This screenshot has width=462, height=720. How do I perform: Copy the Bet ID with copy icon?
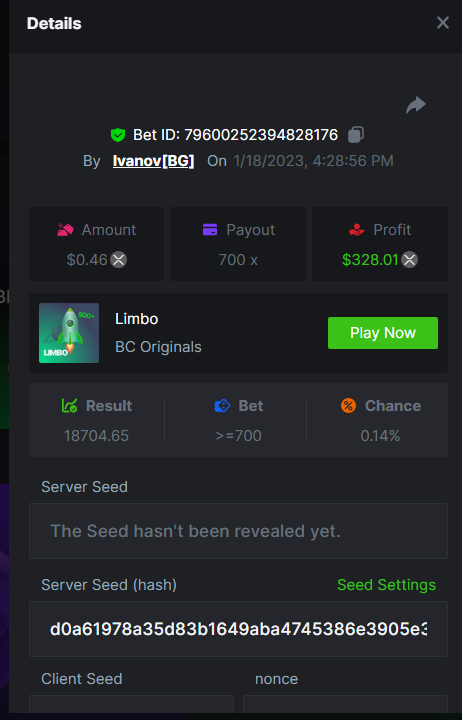[356, 135]
